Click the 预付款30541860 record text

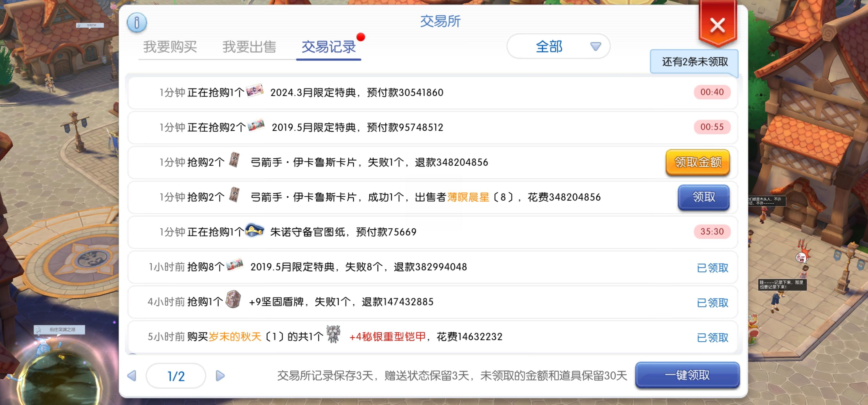click(405, 93)
